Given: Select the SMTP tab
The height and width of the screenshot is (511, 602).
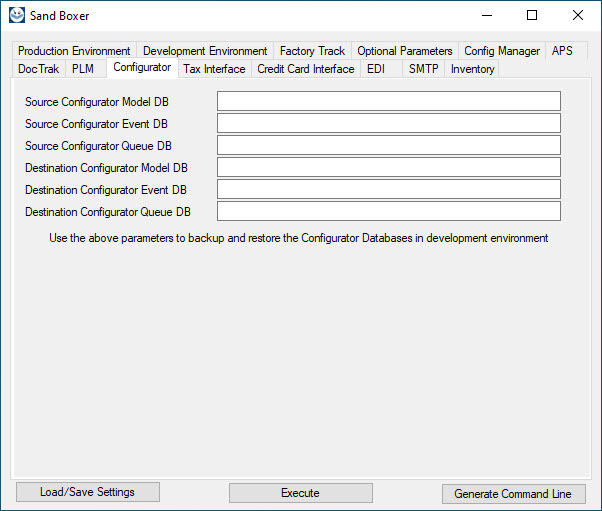Looking at the screenshot, I should click(423, 69).
